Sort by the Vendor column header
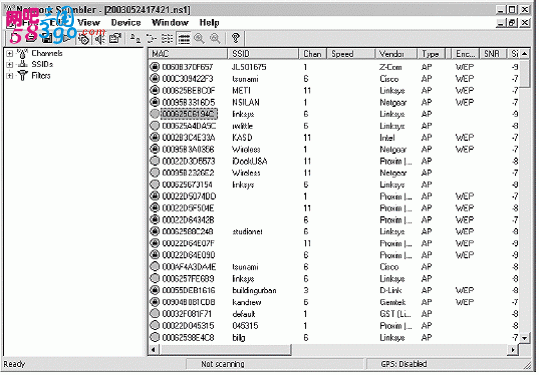Image resolution: width=539 pixels, height=375 pixels. coord(396,54)
